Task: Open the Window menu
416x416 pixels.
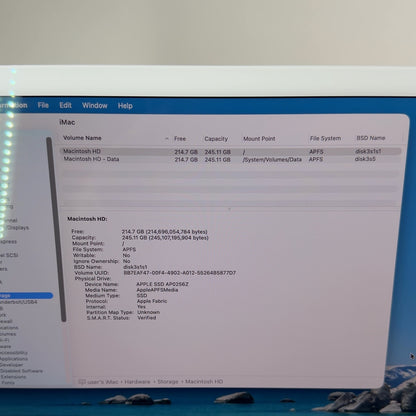Action: point(95,106)
